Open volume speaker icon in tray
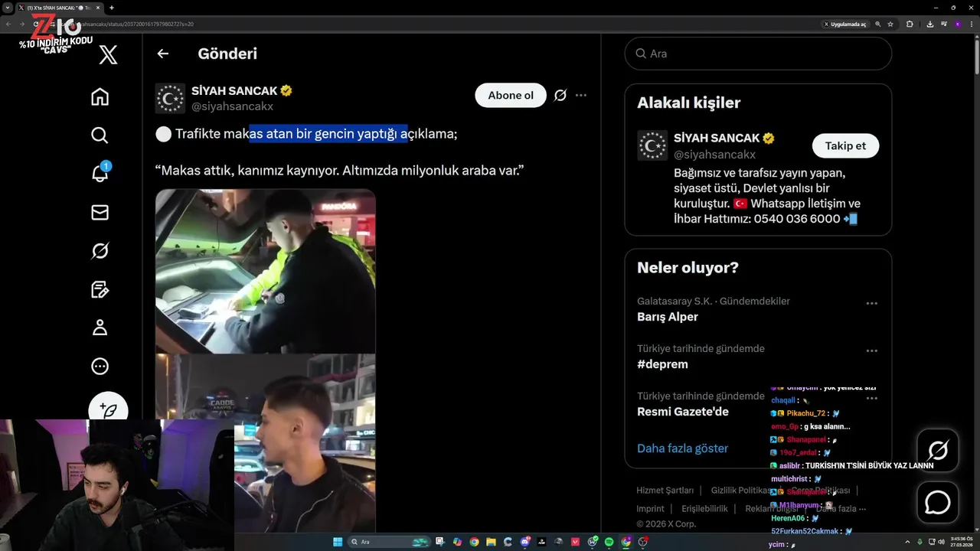The height and width of the screenshot is (551, 980). coord(940,542)
